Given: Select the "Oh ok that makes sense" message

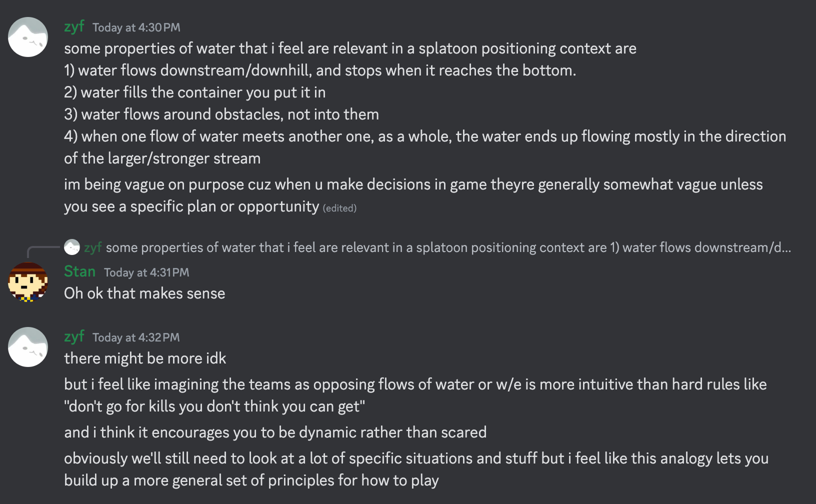Looking at the screenshot, I should 144,293.
